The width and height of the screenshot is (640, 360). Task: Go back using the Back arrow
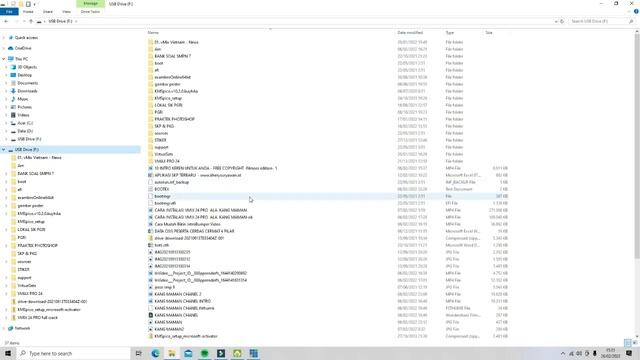coord(6,21)
